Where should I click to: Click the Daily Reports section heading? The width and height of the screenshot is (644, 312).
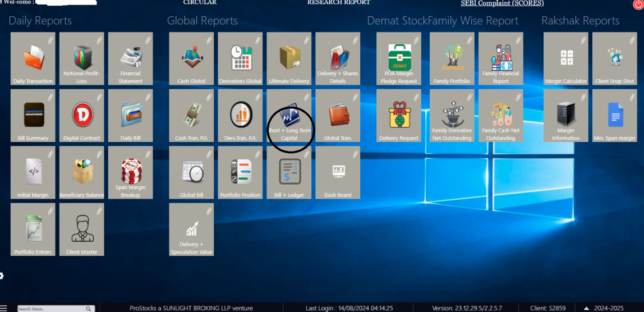40,21
